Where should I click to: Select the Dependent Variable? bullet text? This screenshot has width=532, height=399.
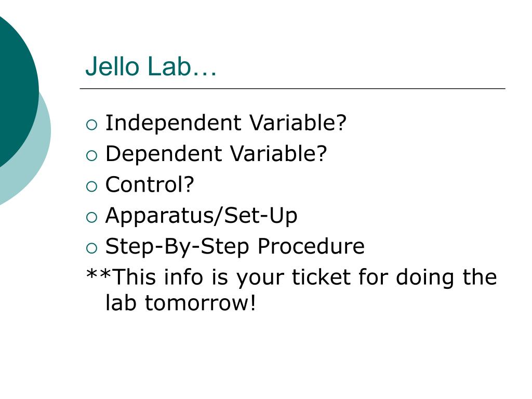coord(216,154)
